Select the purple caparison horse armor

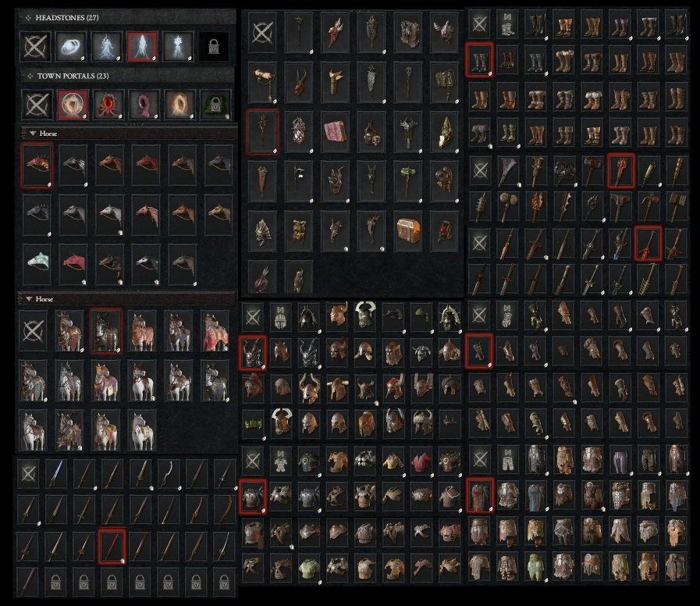pos(106,381)
